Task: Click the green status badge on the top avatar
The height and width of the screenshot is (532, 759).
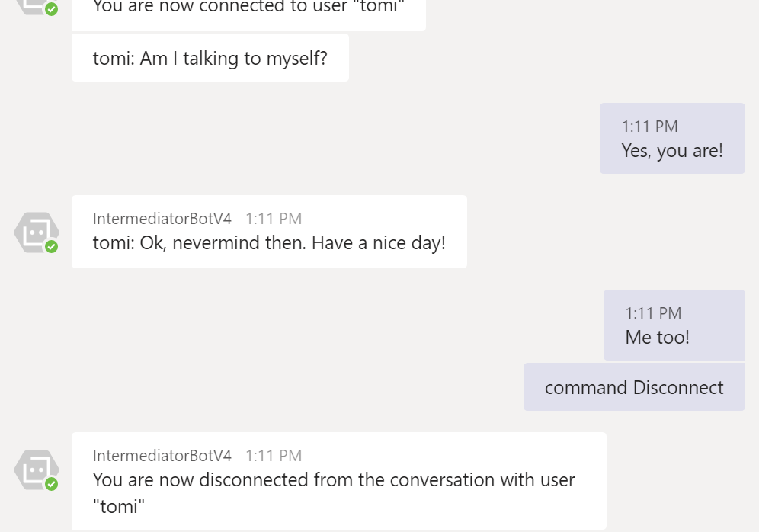Action: (x=51, y=9)
